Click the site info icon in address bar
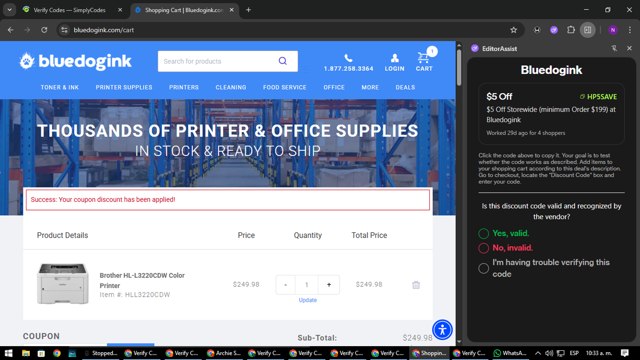This screenshot has height=360, width=640. pos(64,30)
